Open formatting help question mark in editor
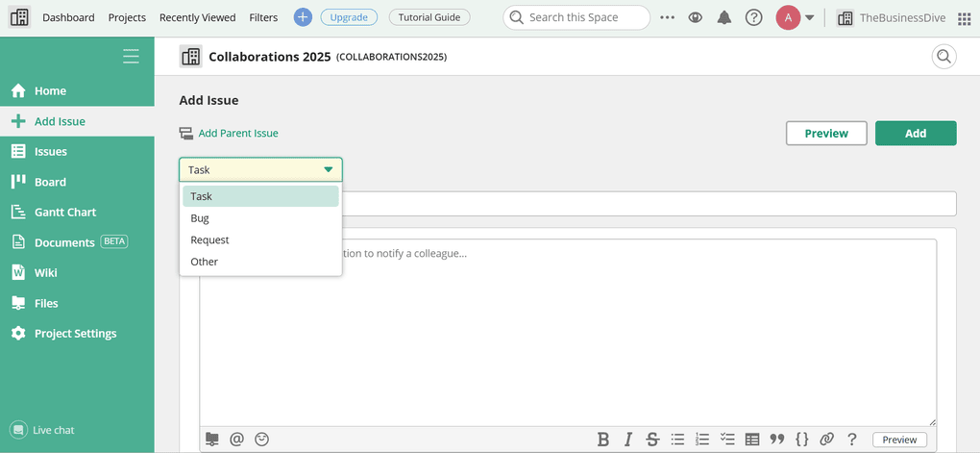Image resolution: width=980 pixels, height=453 pixels. tap(851, 440)
